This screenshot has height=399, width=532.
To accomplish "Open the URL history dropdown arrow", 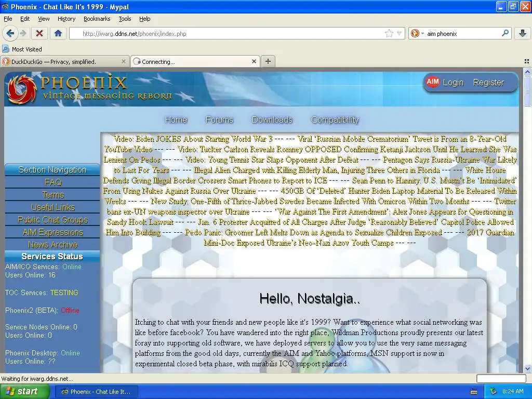I will pos(400,34).
